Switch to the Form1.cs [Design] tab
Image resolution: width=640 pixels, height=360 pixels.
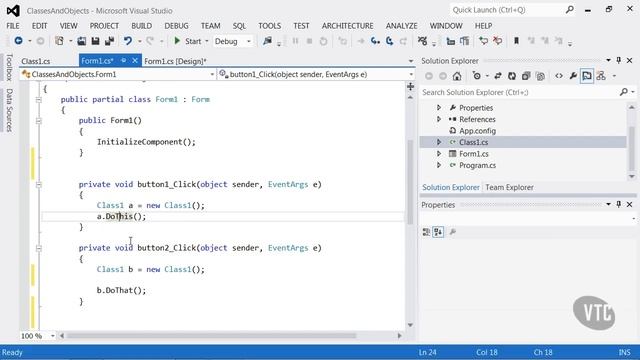[176, 61]
